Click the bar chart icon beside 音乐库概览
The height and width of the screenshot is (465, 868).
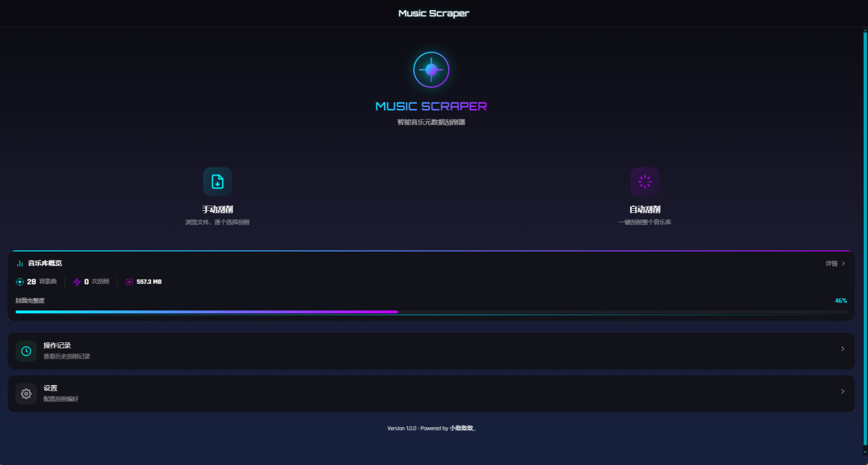[20, 264]
